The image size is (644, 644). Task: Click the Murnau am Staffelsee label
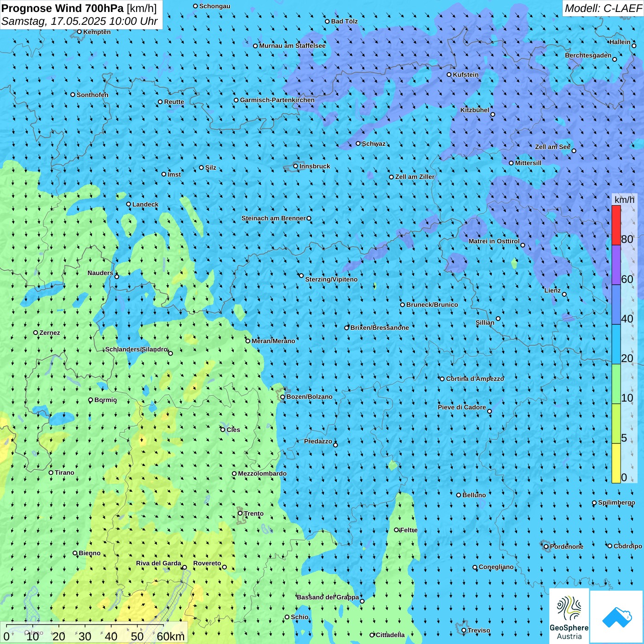(292, 46)
